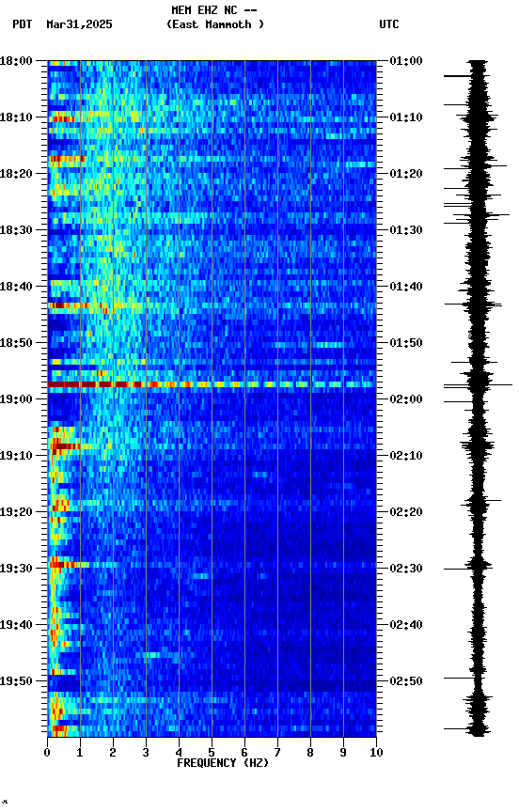Click the 18:30 PDT time label

[x=16, y=230]
